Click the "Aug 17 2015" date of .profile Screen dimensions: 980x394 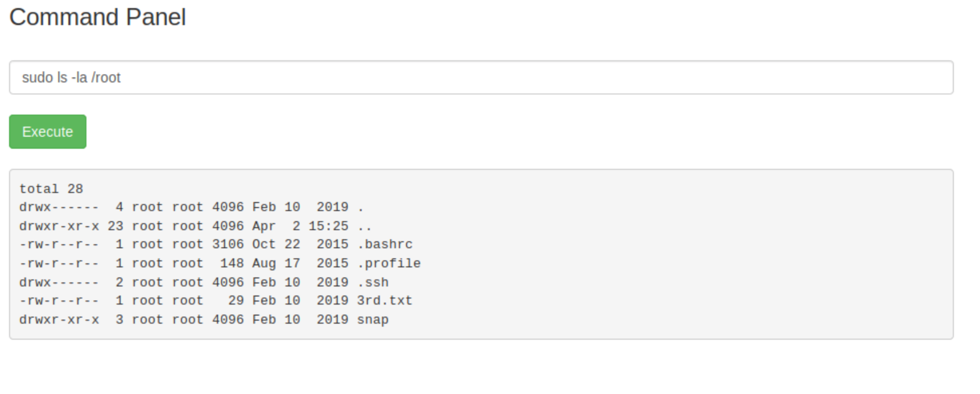tap(300, 263)
